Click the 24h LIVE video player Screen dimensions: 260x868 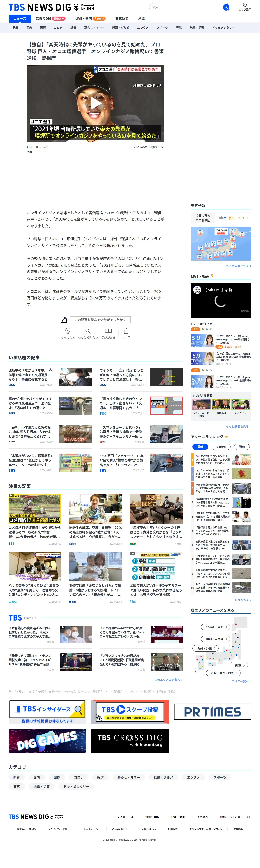click(x=221, y=300)
